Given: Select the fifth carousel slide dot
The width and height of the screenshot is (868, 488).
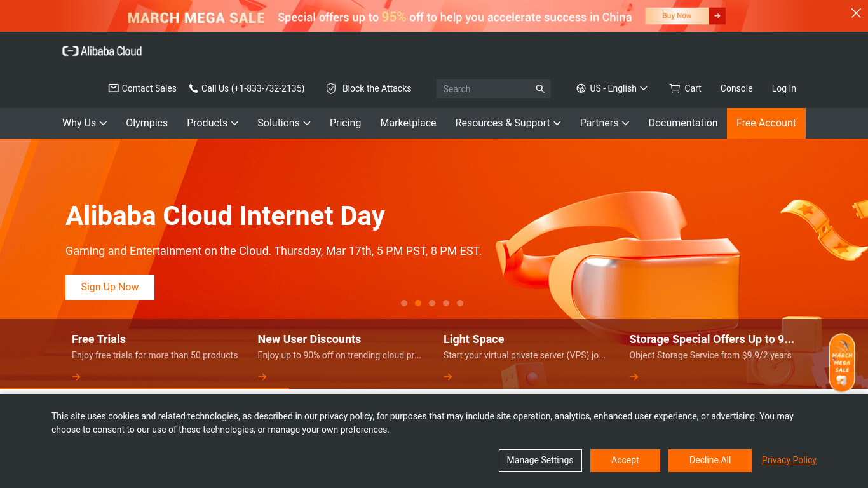Looking at the screenshot, I should (x=460, y=303).
